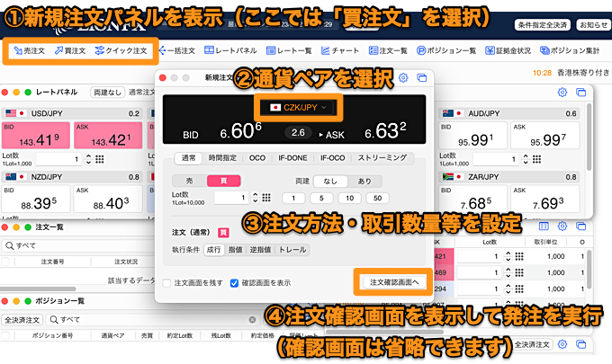The height and width of the screenshot is (364, 612).
Task: Open お知らせ notifications
Action: (593, 25)
